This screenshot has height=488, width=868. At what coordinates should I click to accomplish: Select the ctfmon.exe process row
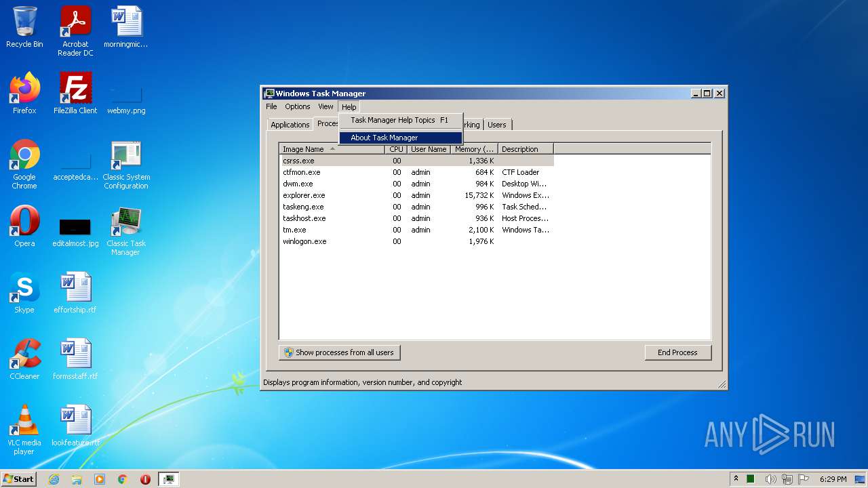click(416, 172)
